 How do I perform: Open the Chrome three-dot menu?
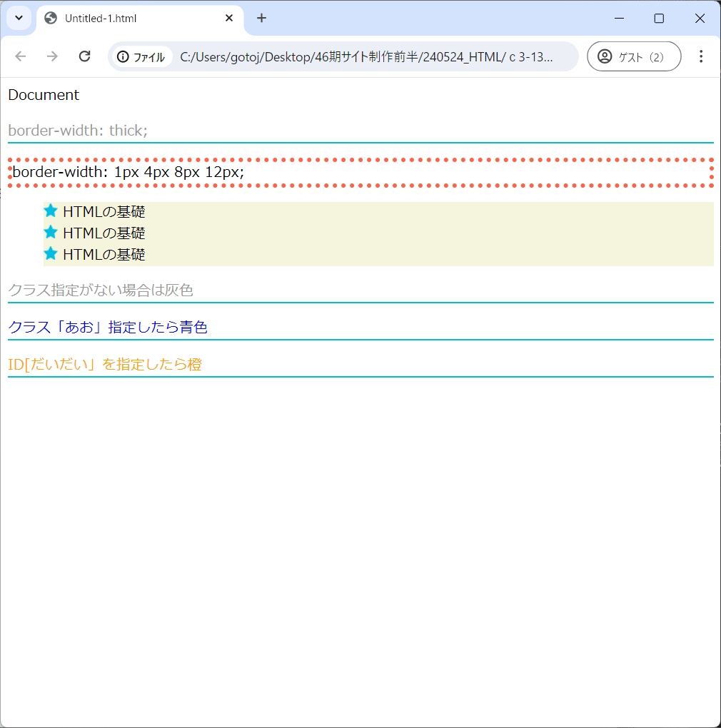point(701,56)
